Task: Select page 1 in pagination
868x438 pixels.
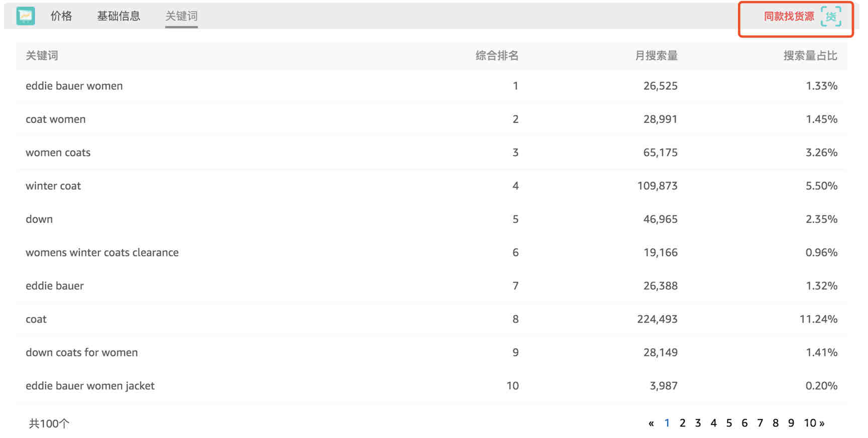Action: pyautogui.click(x=667, y=423)
